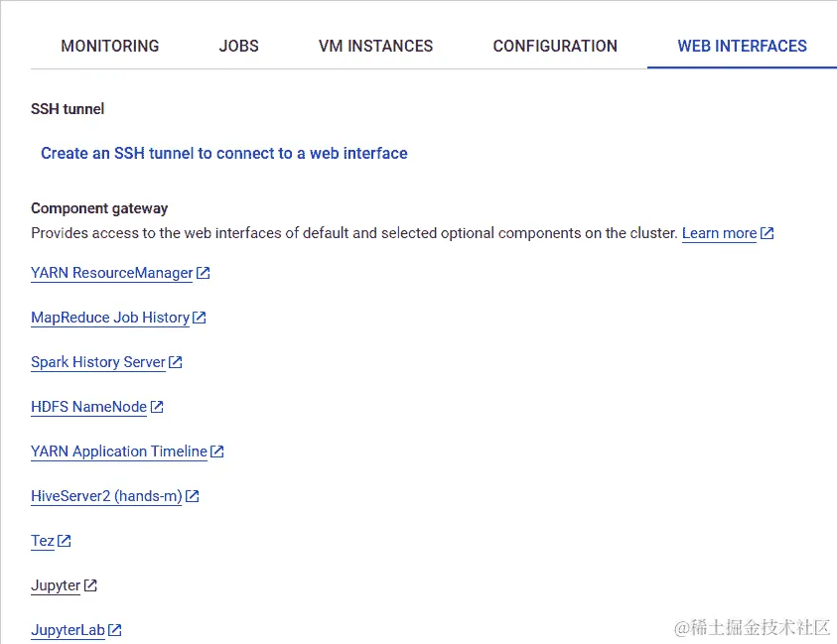The image size is (837, 644).
Task: Select the Configuration tab
Action: point(555,46)
